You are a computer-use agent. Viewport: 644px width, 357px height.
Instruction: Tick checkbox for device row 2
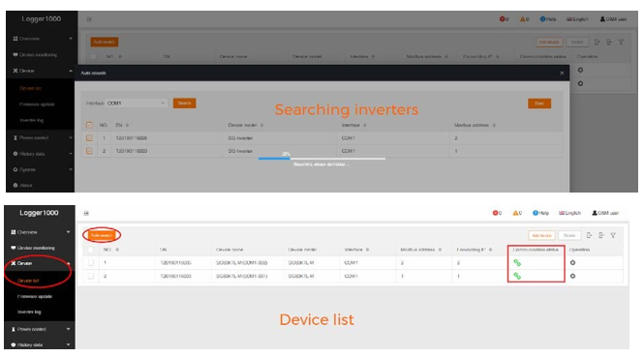(91, 276)
